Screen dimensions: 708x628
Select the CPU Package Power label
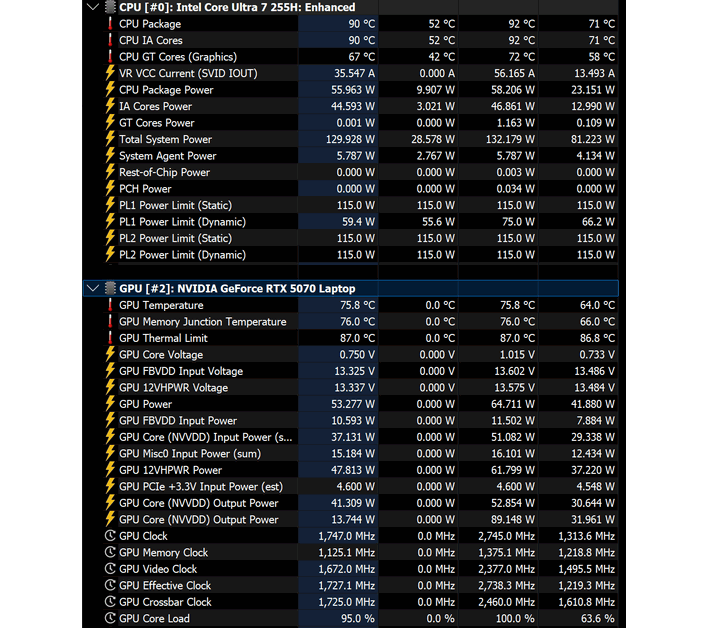[x=166, y=90]
